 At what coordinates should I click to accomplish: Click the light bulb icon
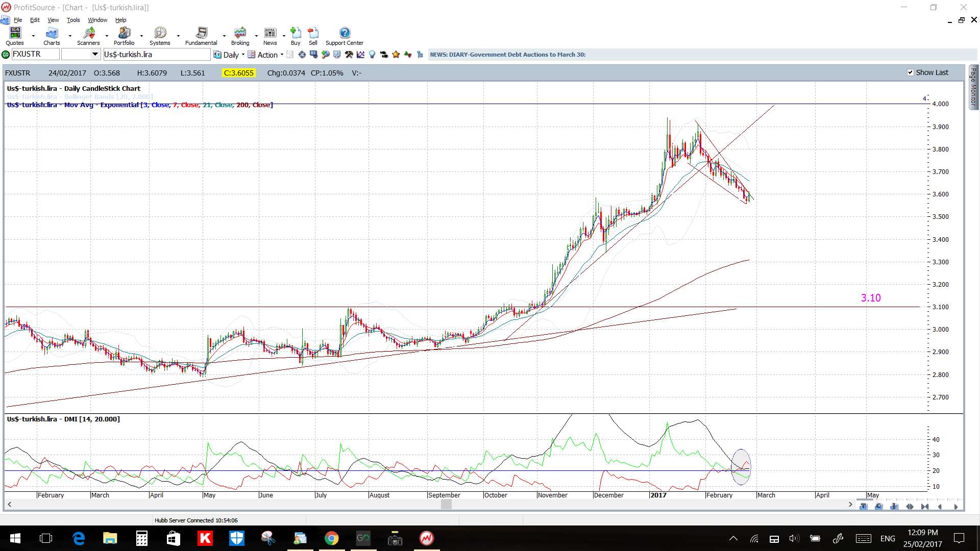point(372,55)
